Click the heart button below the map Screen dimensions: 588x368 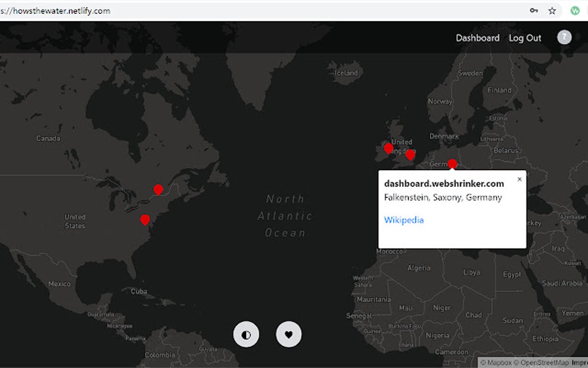pos(289,335)
